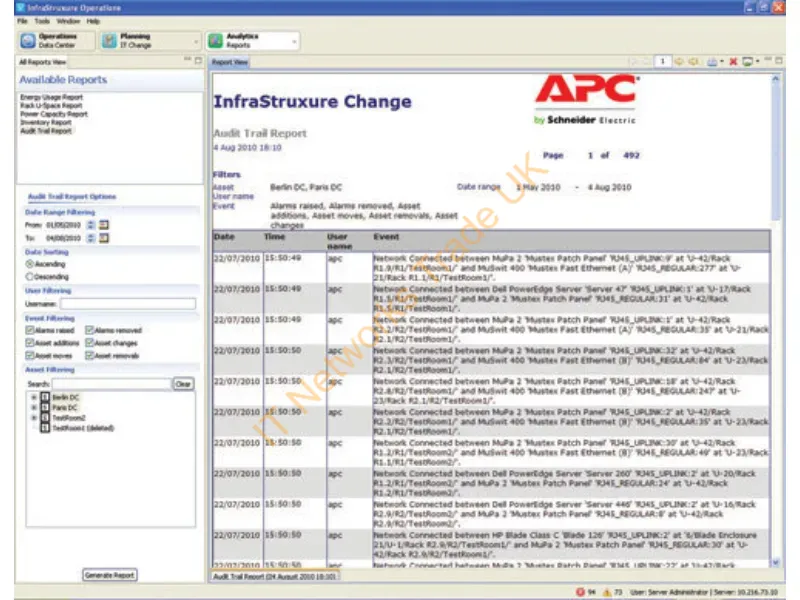
Task: Select Descending date sorting
Action: [x=30, y=277]
